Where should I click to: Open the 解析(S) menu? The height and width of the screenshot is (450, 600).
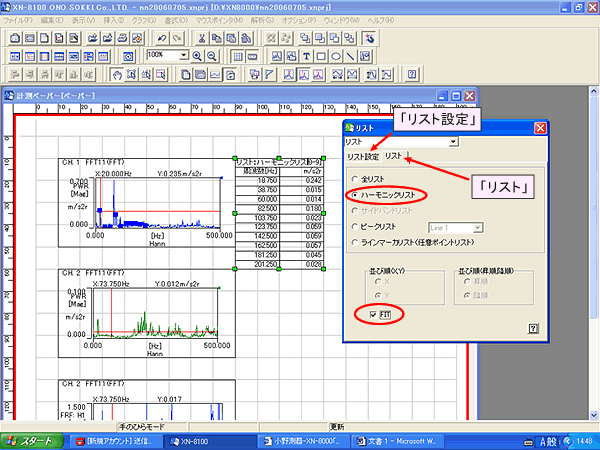click(x=262, y=20)
